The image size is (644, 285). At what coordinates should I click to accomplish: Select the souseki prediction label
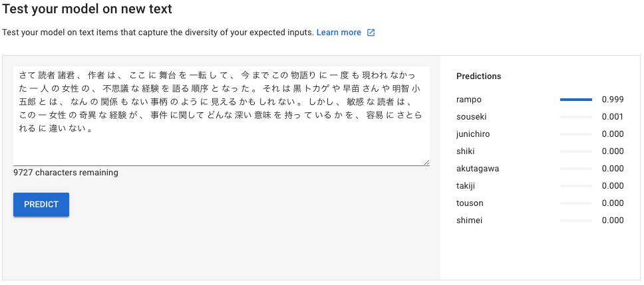pos(472,117)
